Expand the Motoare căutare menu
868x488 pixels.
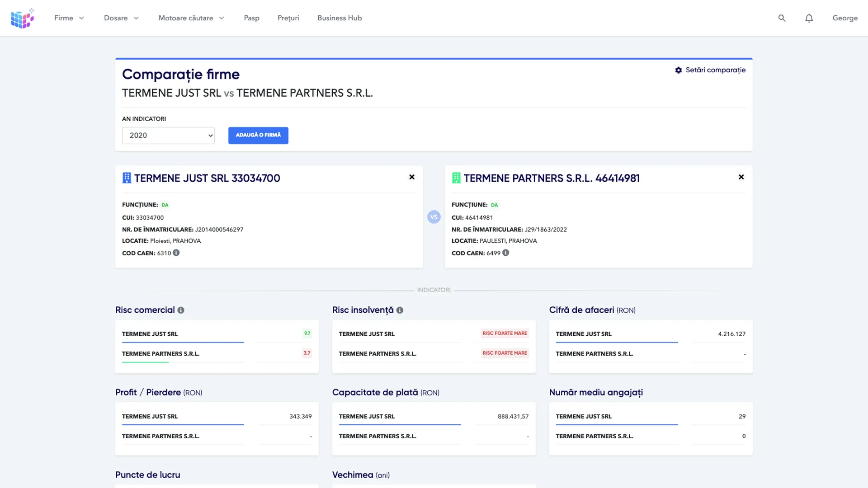click(x=191, y=18)
